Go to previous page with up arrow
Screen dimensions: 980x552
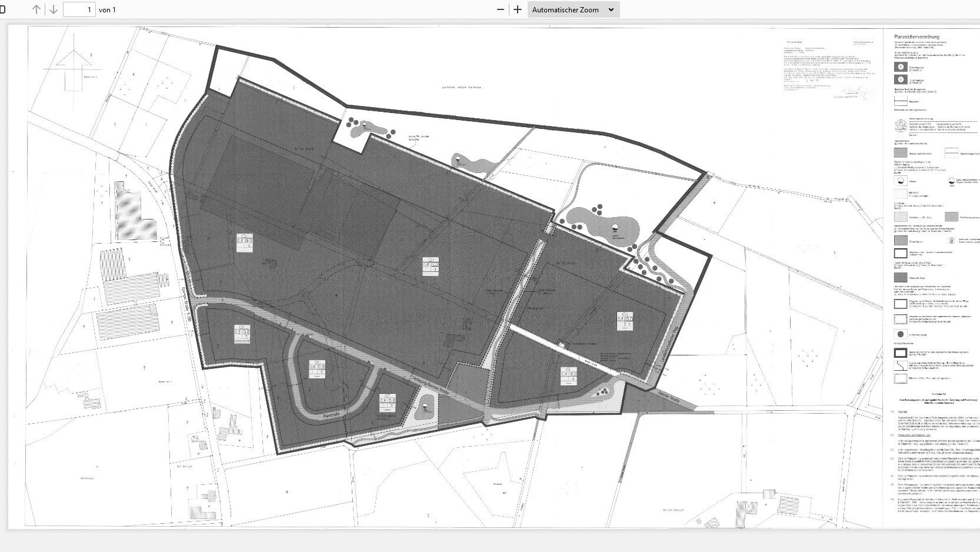36,9
